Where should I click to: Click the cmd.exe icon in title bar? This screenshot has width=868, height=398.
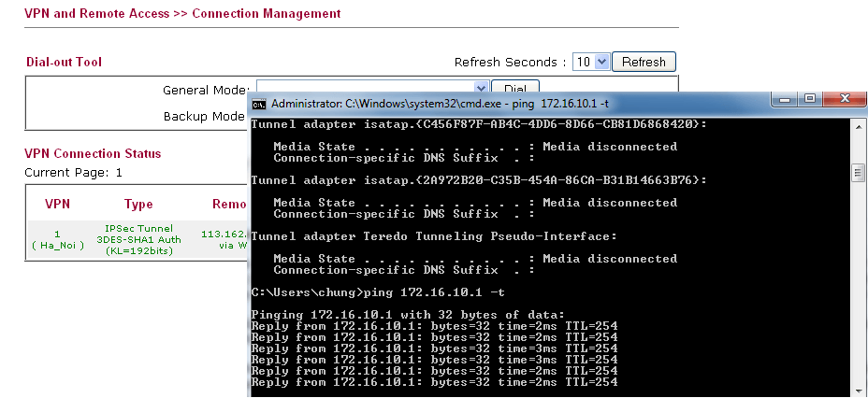click(x=258, y=104)
